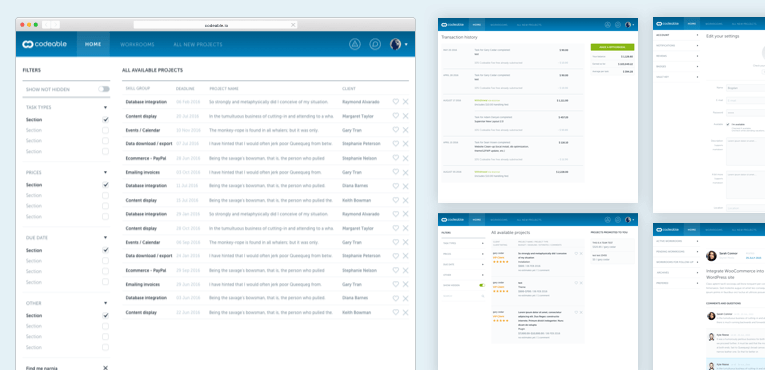Select HOME tab in the Transaction history window
Screen dimensions: 765x370
pos(477,24)
